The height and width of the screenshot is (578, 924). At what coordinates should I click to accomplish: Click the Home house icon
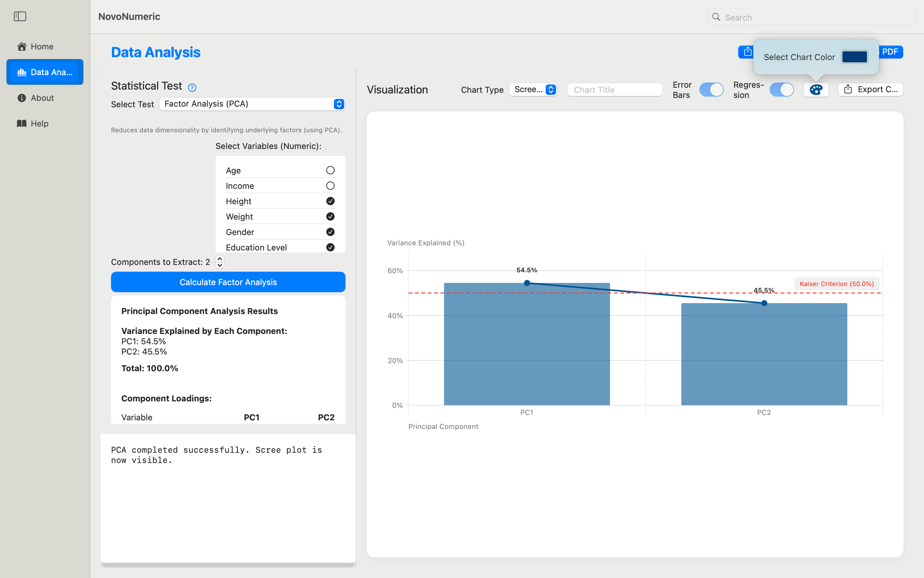[22, 46]
